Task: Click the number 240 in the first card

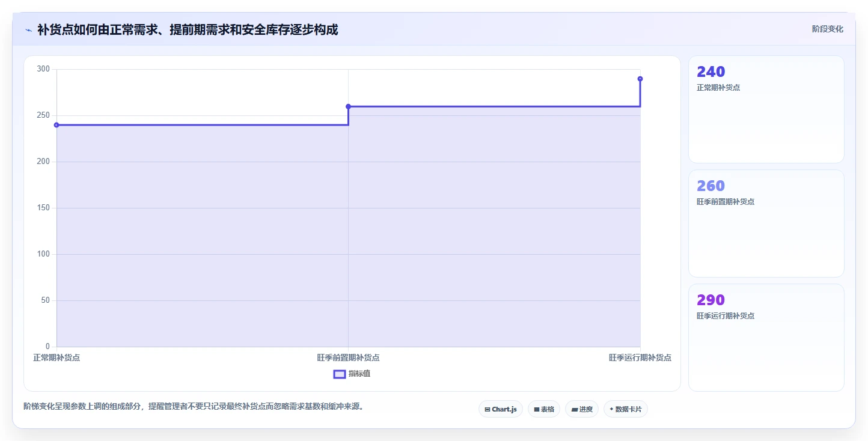Action: click(711, 71)
